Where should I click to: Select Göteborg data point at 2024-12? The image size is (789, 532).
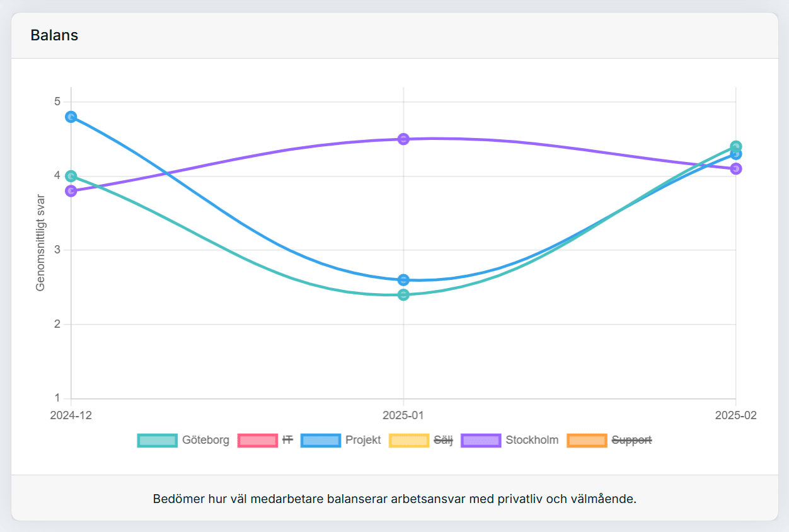pyautogui.click(x=71, y=176)
